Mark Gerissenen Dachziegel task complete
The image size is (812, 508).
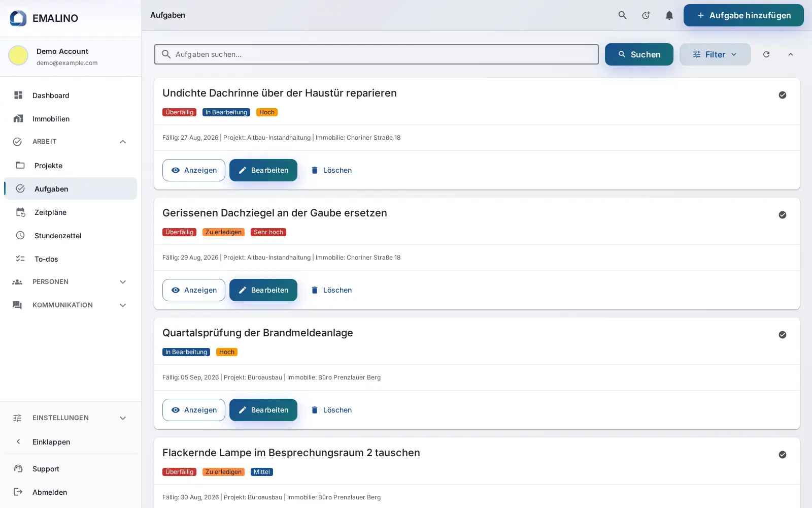click(783, 215)
